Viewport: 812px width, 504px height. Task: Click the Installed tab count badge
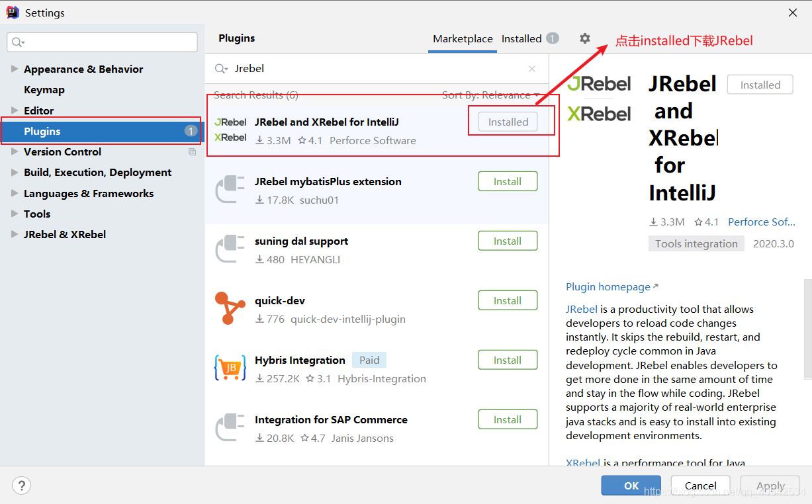pyautogui.click(x=552, y=38)
